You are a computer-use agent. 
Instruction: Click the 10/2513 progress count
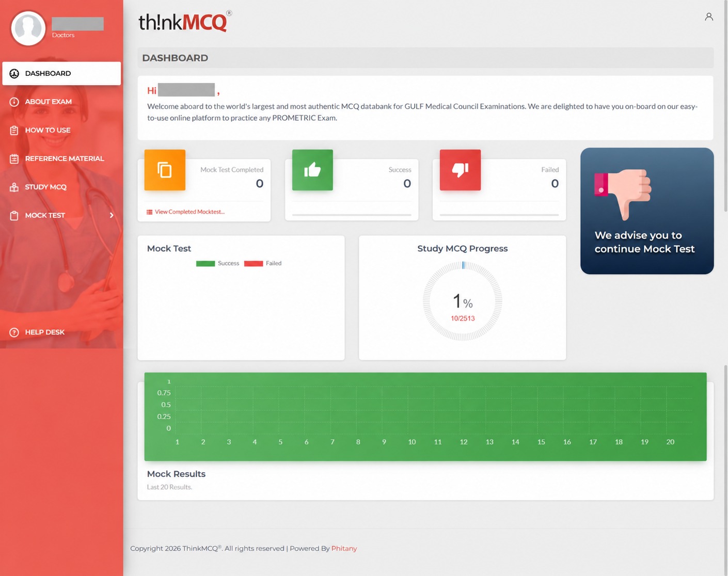click(463, 318)
